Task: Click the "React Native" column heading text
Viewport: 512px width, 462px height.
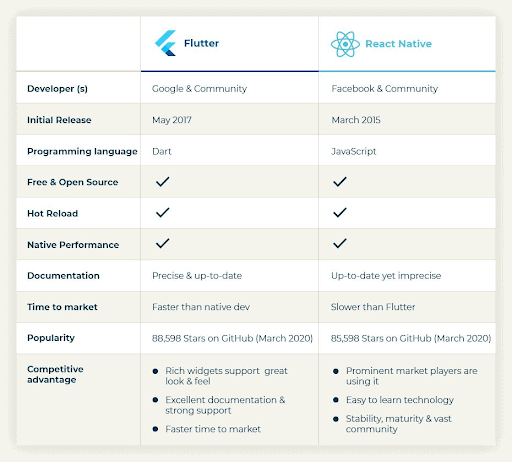Action: pyautogui.click(x=398, y=44)
